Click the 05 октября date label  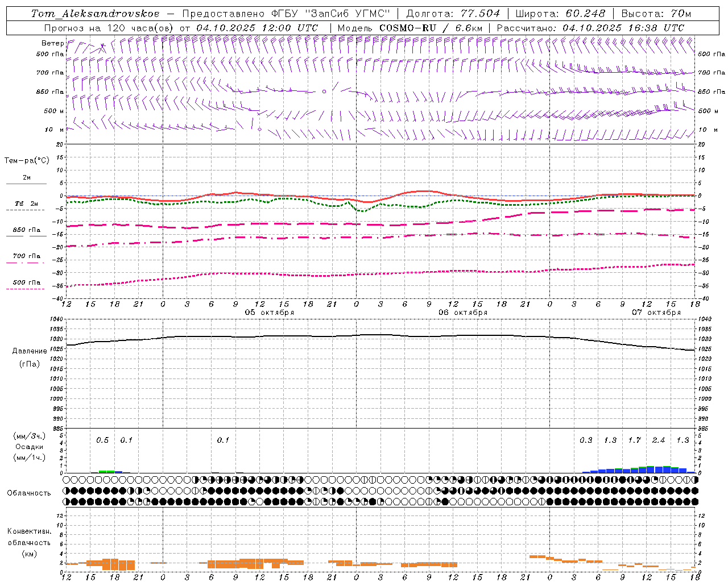[270, 313]
